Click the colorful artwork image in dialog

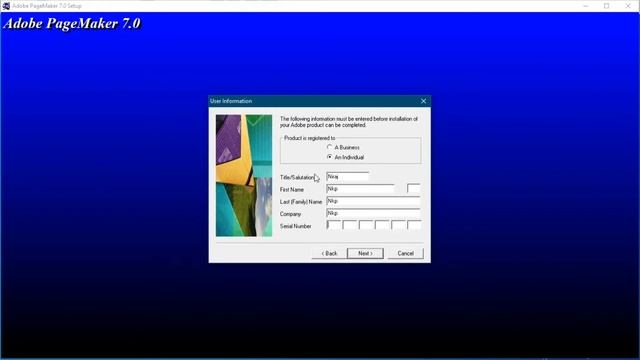point(244,176)
